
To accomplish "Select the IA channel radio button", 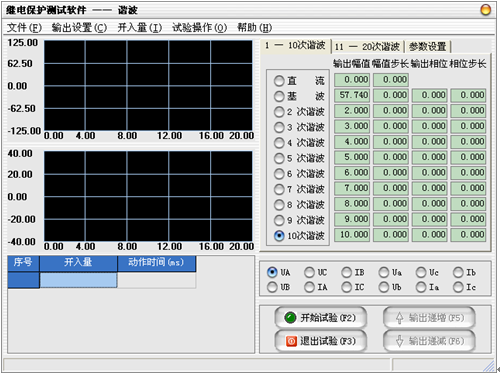I will click(309, 287).
